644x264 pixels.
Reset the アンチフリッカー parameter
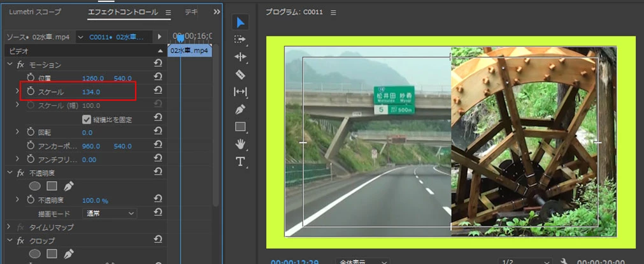point(158,159)
